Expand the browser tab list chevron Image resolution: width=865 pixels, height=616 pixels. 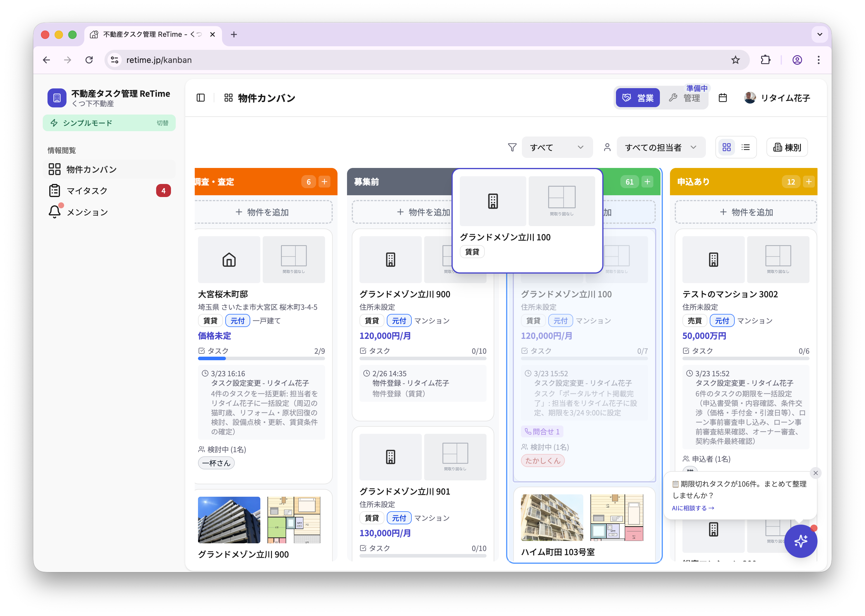(x=820, y=34)
